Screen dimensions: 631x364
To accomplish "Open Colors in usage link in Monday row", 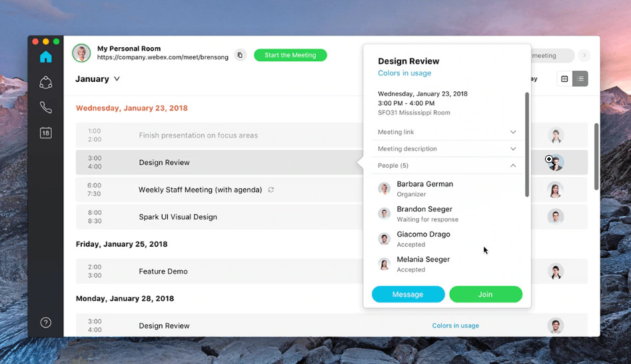I will (456, 325).
